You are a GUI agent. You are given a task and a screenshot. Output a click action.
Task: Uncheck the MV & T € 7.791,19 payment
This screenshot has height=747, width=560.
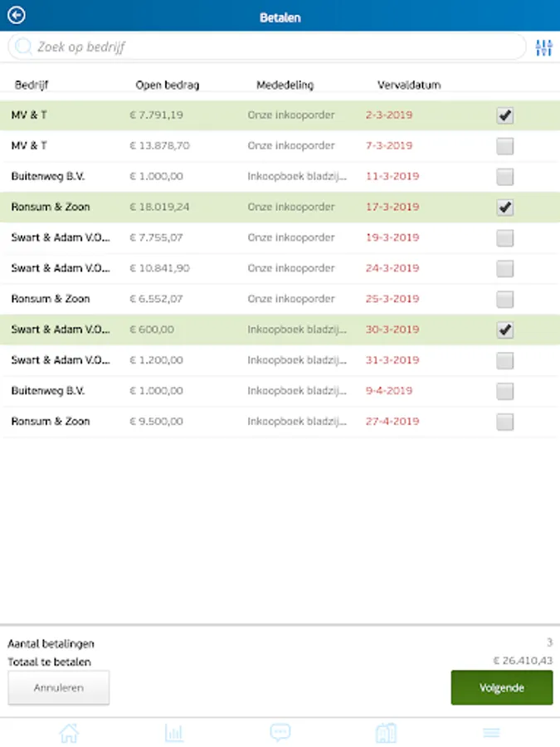coord(504,116)
